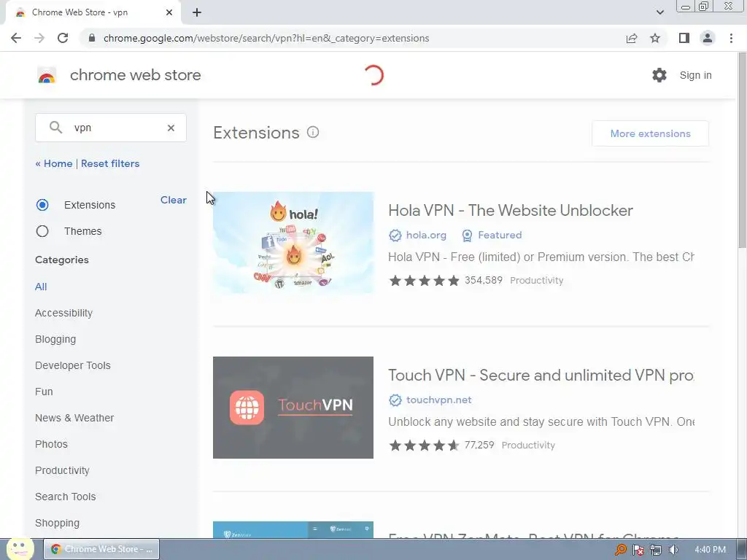Open Chrome profile avatar menu

[708, 38]
